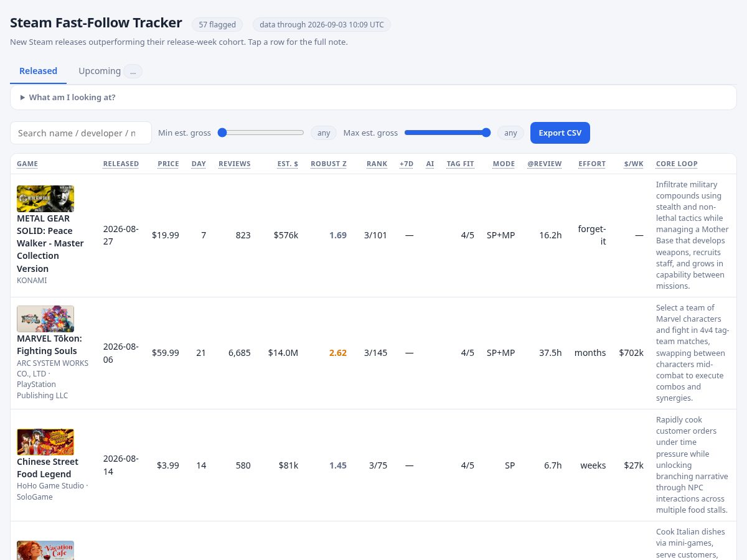Image resolution: width=747 pixels, height=560 pixels.
Task: Sort by the EFFORT column header
Action: pos(592,164)
